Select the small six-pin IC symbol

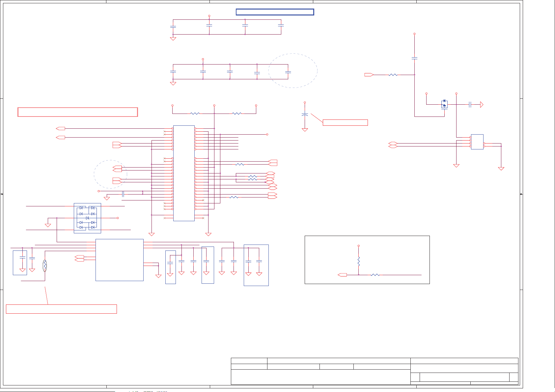(x=477, y=142)
